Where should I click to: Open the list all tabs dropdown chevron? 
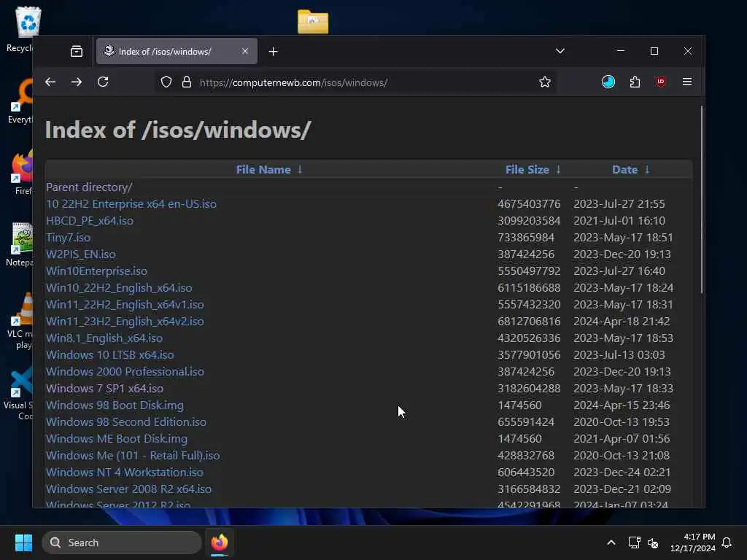[560, 51]
